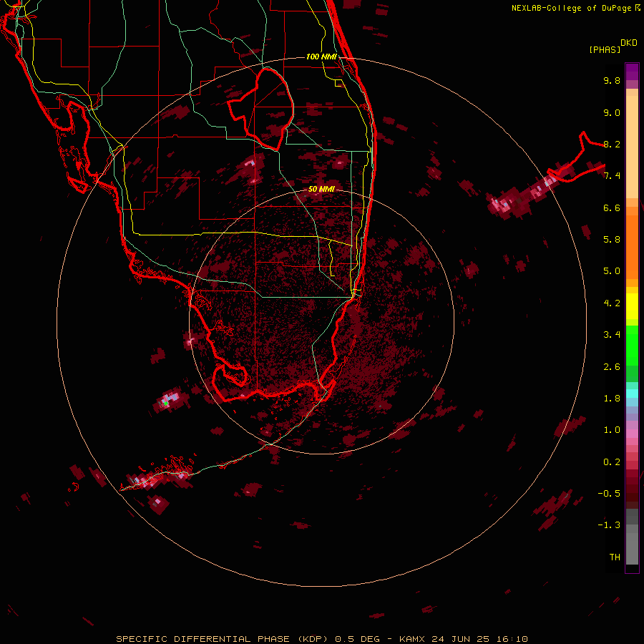This screenshot has width=644, height=644.
Task: Pick the bright orange color bar segment
Action: (632, 246)
